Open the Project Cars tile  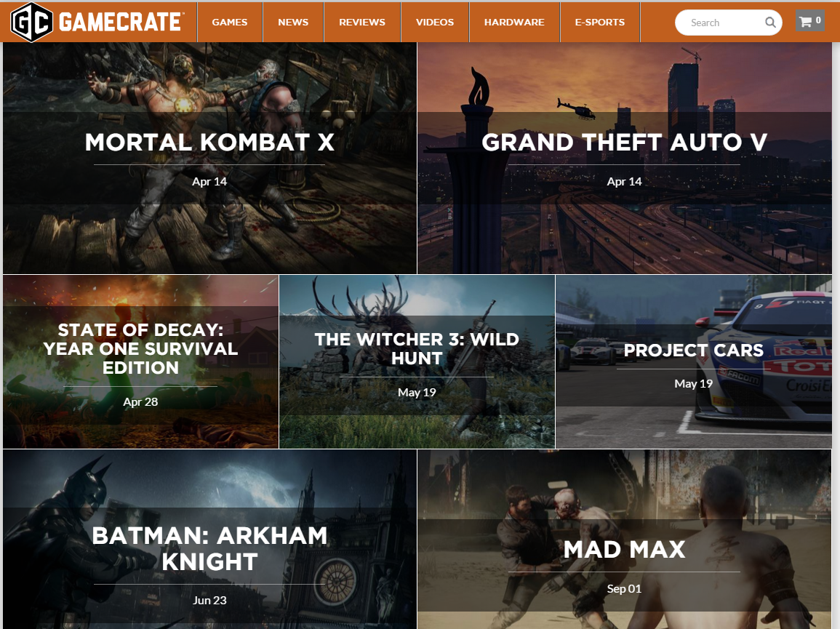(x=694, y=361)
